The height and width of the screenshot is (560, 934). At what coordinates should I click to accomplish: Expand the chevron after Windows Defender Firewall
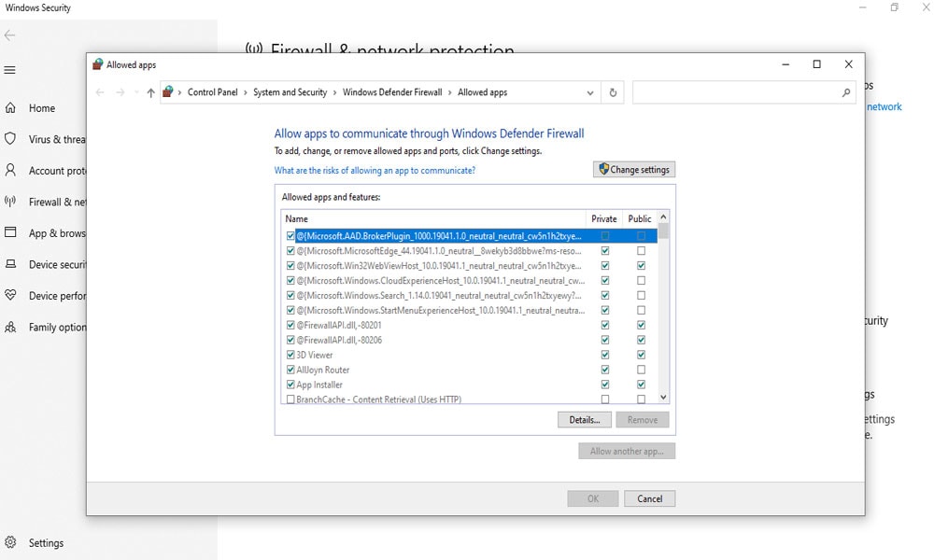click(450, 92)
